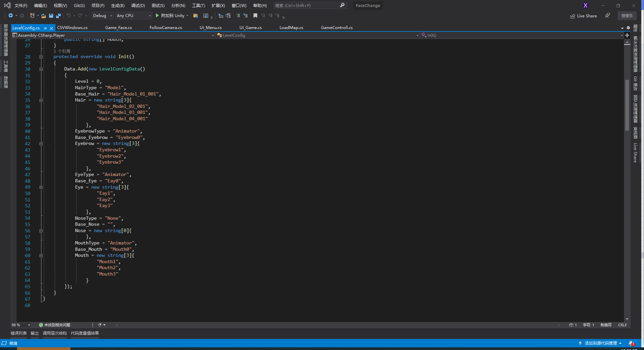Click the search box (Ctrl+Shift+P)

point(310,5)
